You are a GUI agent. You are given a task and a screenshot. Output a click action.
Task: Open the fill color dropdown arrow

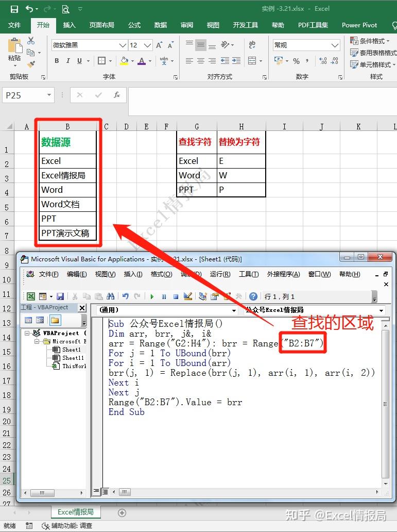coord(132,61)
